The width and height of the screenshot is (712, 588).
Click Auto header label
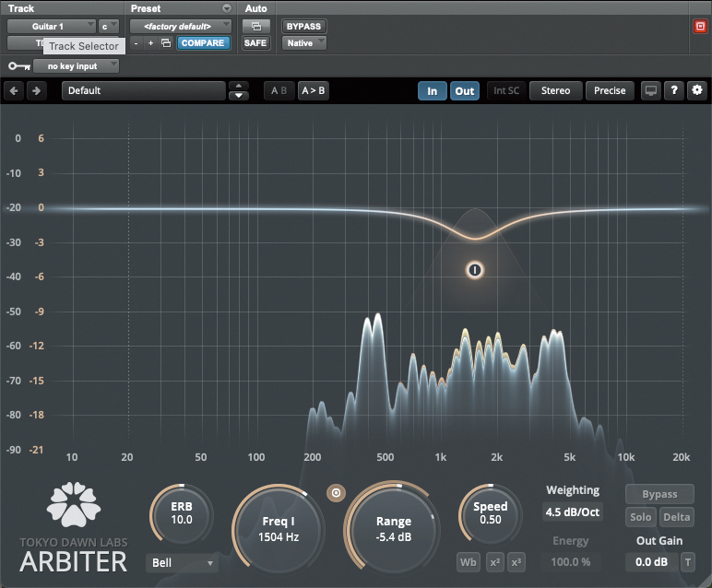(255, 8)
